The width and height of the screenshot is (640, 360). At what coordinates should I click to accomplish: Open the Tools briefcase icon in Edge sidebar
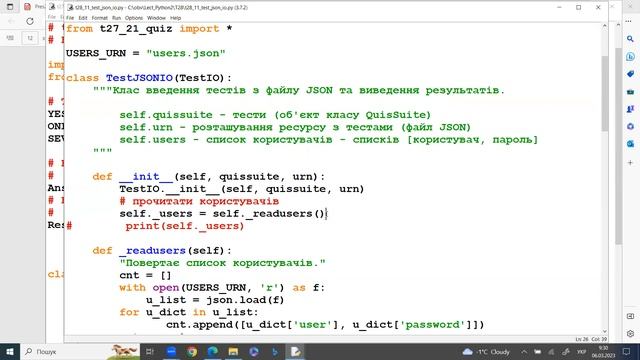click(630, 92)
